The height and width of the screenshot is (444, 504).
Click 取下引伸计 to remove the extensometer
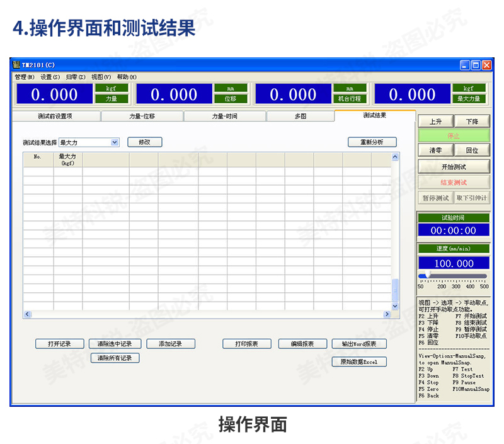472,198
